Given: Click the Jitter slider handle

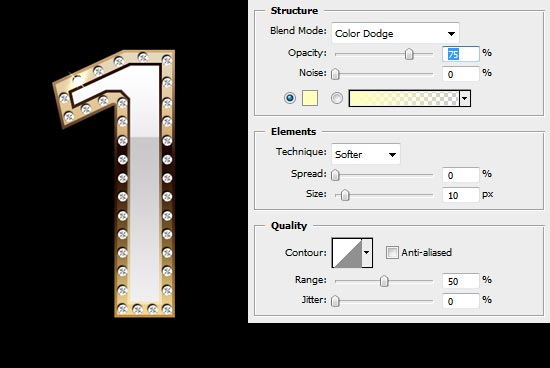Looking at the screenshot, I should 335,301.
